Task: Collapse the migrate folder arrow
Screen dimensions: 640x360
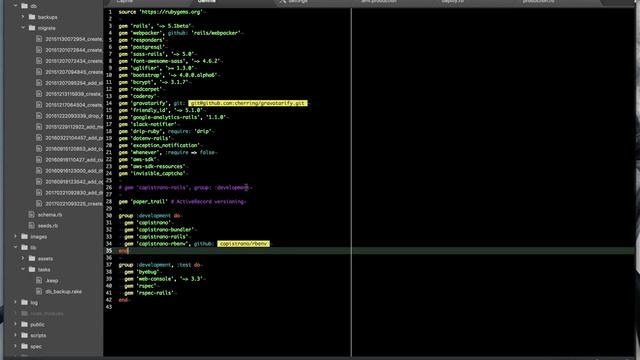Action: click(x=23, y=28)
